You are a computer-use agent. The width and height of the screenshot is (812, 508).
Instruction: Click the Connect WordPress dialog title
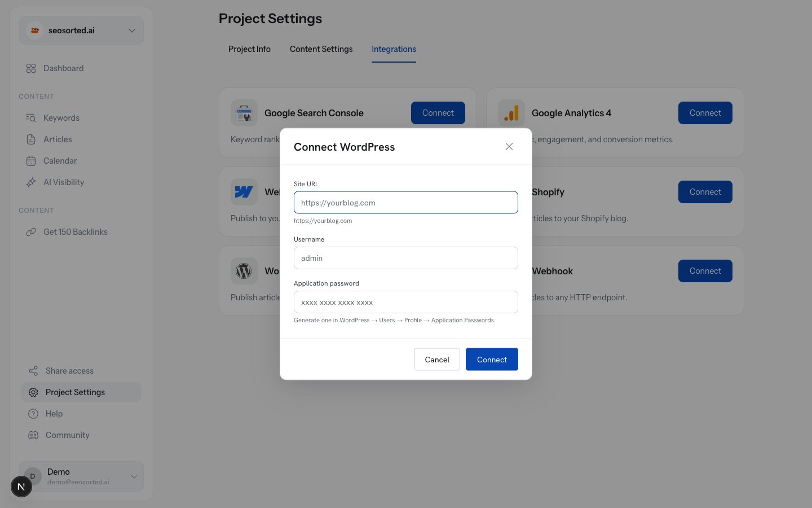[x=344, y=147]
